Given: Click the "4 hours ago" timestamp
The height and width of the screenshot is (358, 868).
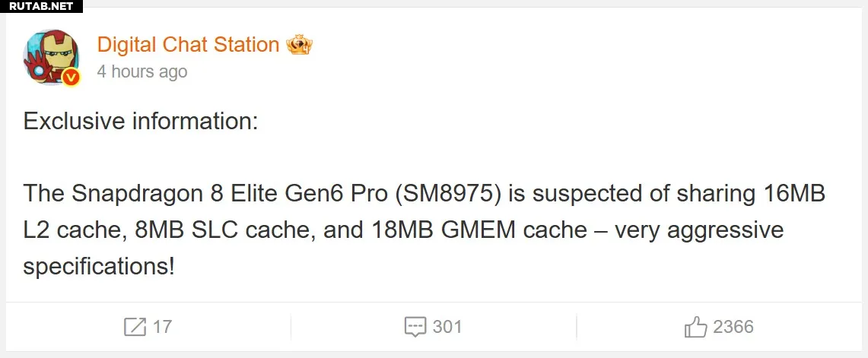Looking at the screenshot, I should pos(142,72).
